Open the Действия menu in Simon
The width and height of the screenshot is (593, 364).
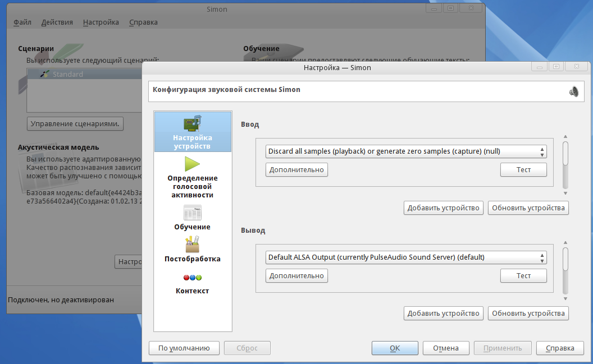(x=57, y=22)
